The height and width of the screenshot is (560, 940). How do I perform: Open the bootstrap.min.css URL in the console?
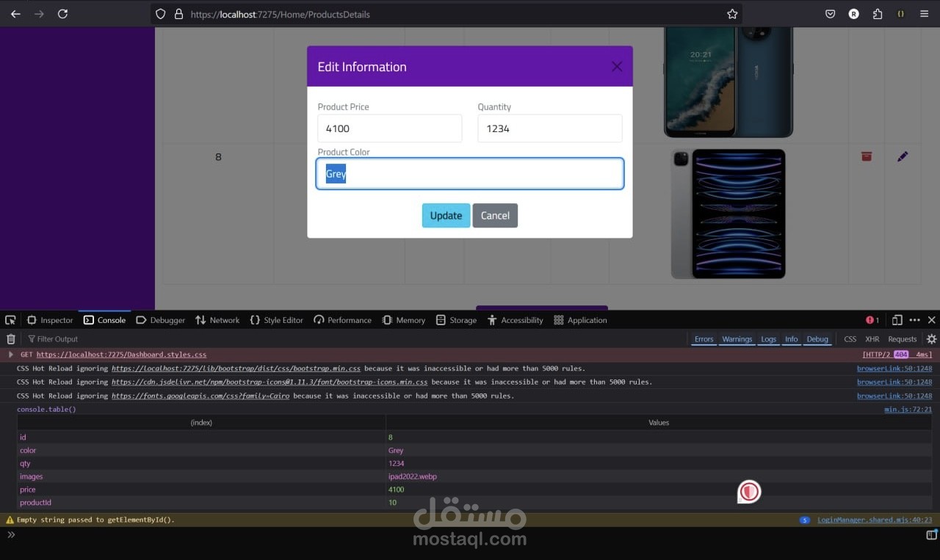click(x=236, y=368)
